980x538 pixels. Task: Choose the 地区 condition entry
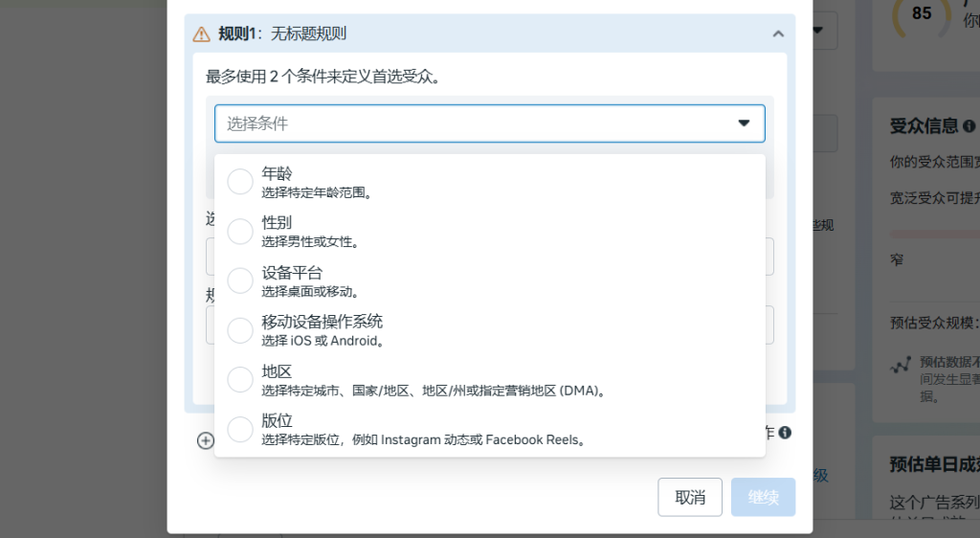coord(434,380)
